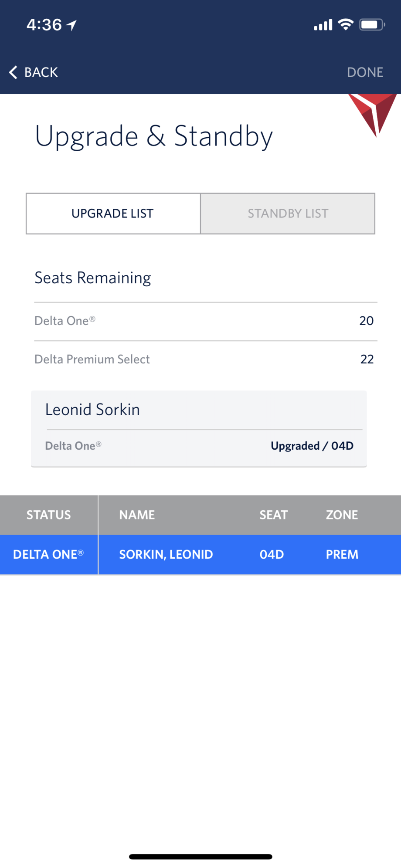
Task: Tap the battery indicator icon
Action: [x=371, y=25]
